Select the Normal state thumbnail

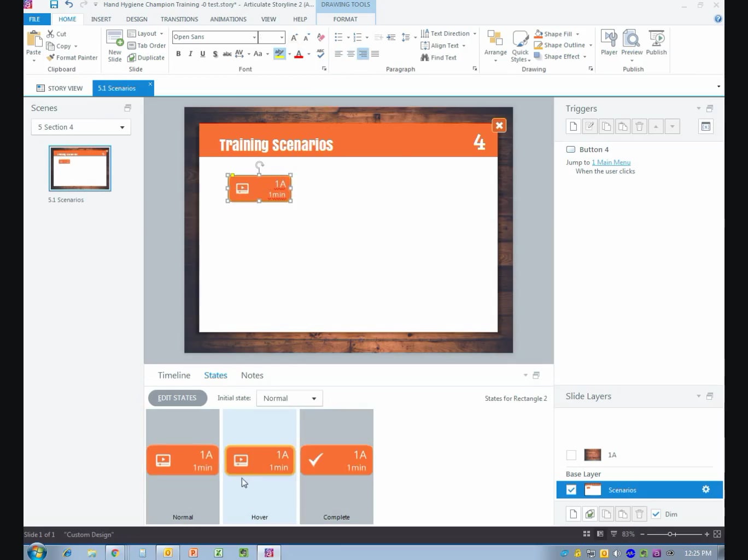pos(183,466)
